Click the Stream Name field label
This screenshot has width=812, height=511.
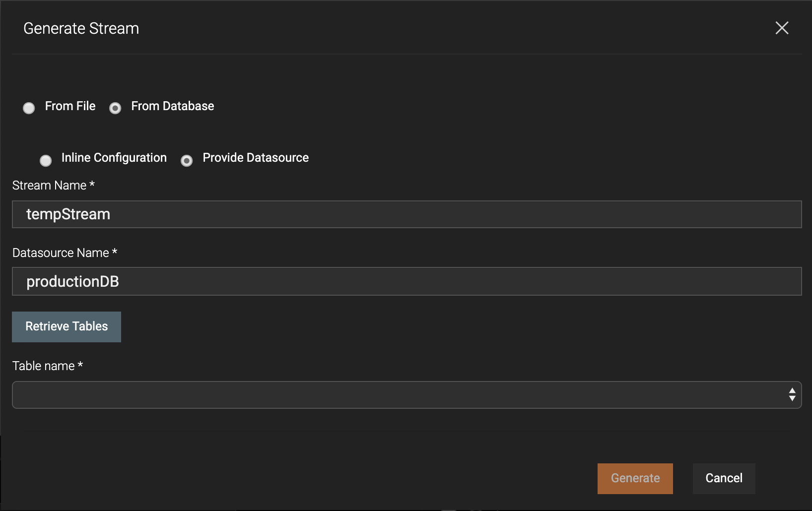[x=53, y=186]
